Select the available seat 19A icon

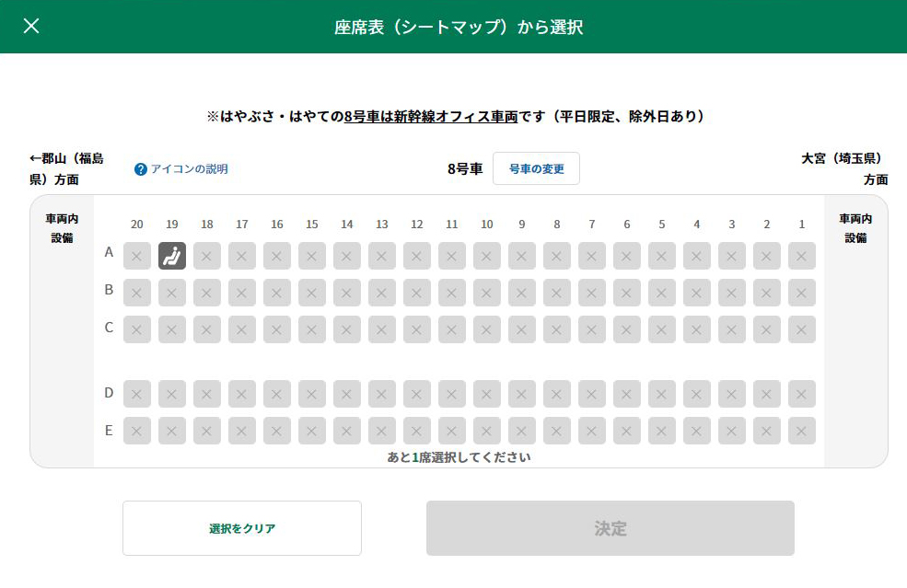click(x=172, y=256)
